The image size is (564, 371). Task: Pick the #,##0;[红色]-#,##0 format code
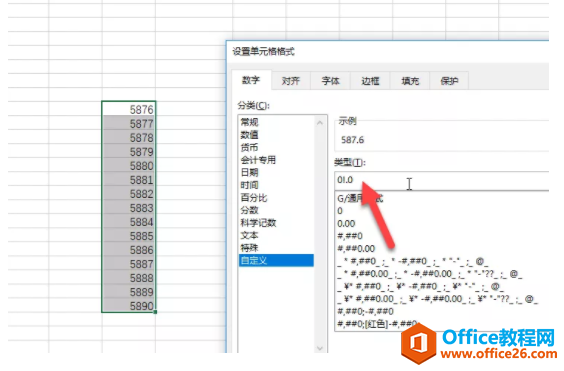[x=377, y=324]
